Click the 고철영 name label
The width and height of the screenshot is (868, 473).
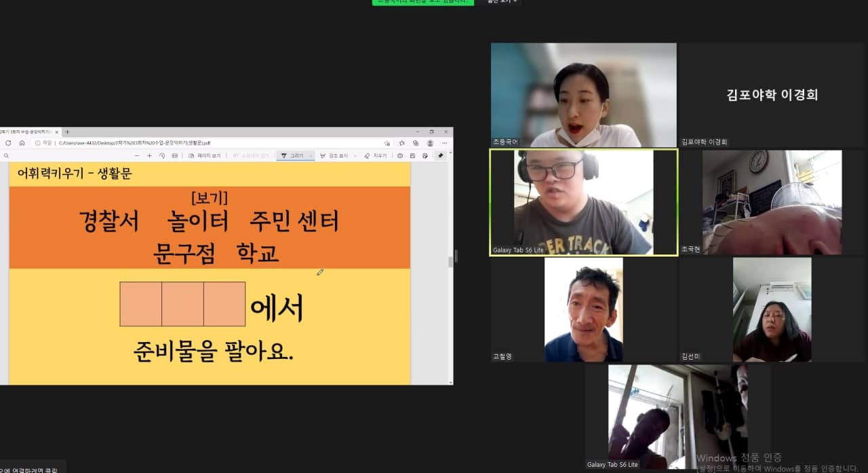click(502, 356)
